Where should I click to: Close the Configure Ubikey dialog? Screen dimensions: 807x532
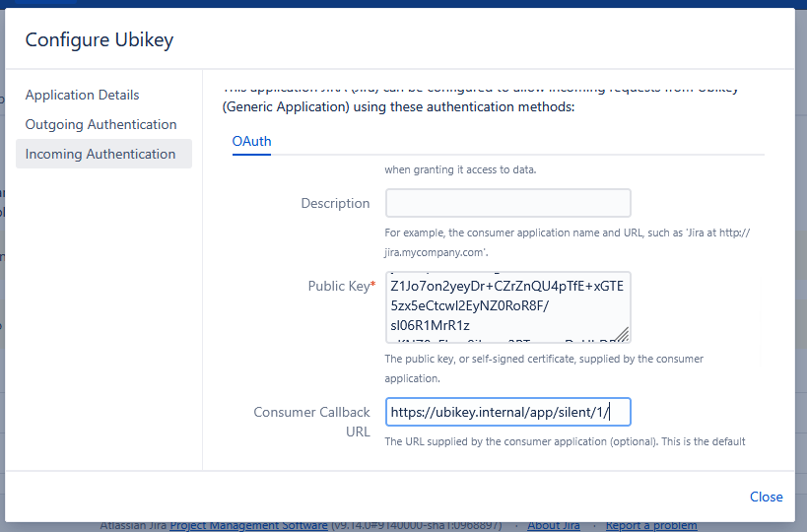click(766, 497)
